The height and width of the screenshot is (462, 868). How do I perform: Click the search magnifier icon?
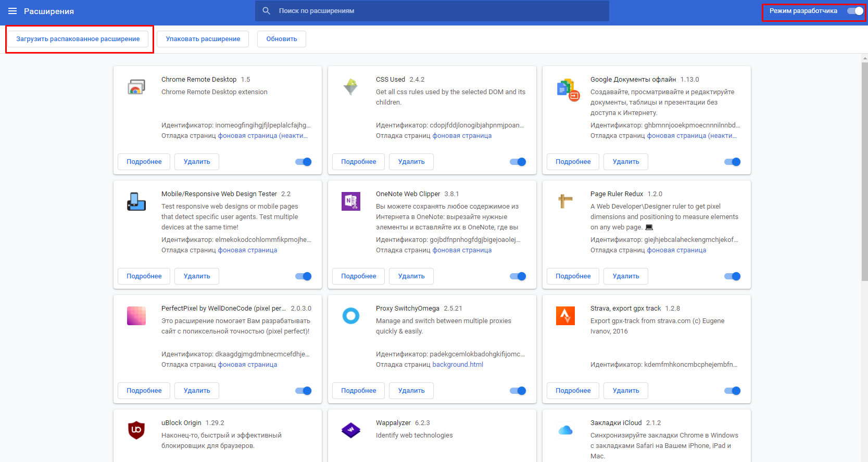(266, 11)
